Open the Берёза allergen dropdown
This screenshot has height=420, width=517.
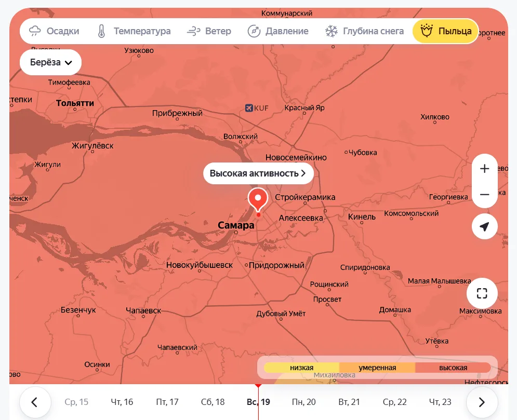tap(50, 62)
